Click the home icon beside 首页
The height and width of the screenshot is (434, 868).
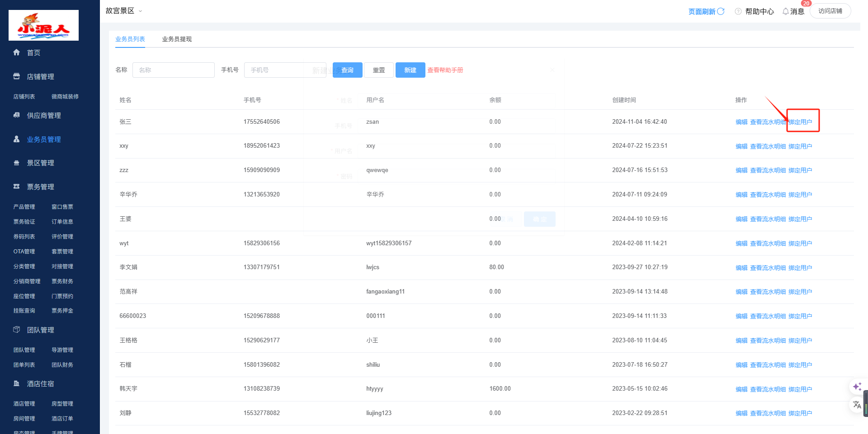[17, 52]
